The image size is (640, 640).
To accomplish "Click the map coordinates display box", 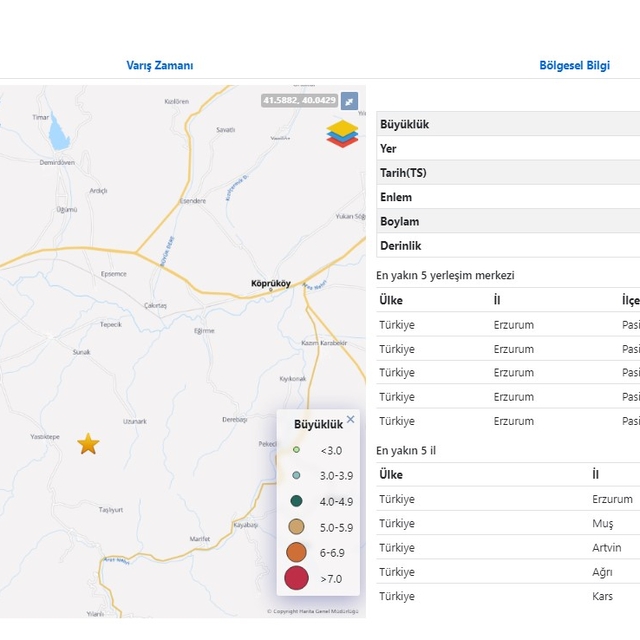I will tap(299, 101).
